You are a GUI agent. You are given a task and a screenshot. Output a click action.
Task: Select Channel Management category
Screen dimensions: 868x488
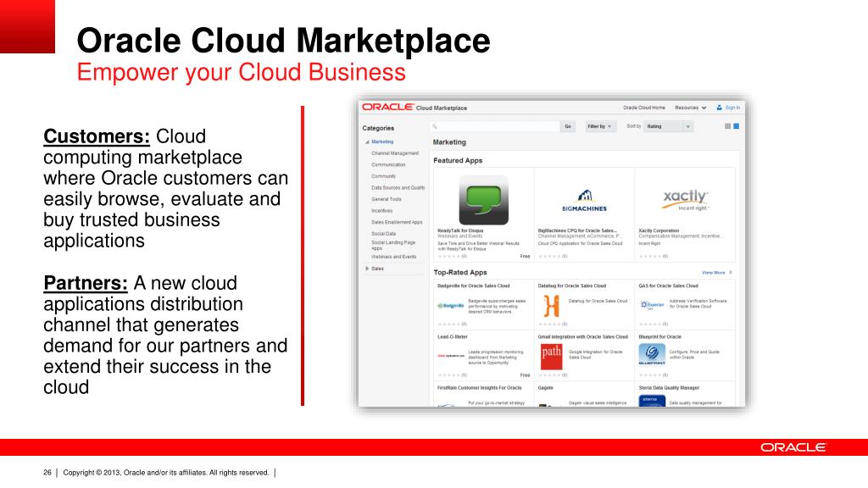(395, 153)
